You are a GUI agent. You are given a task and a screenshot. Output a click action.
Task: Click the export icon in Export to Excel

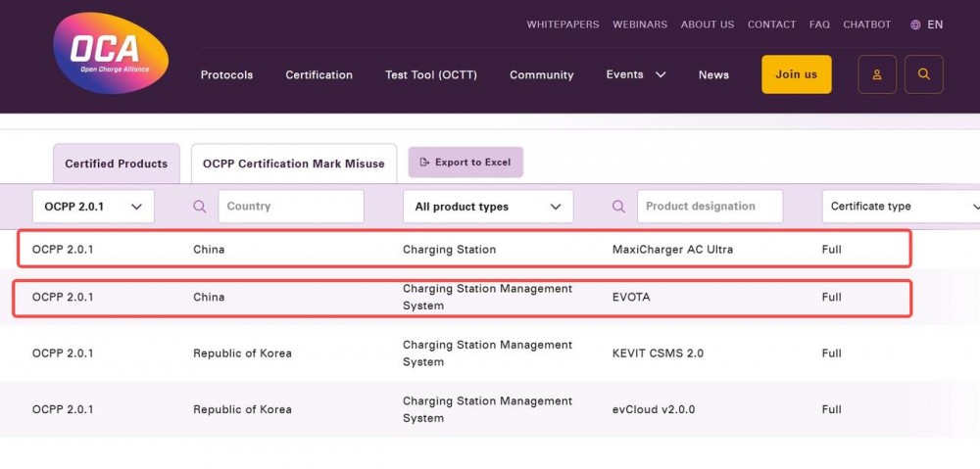click(x=425, y=163)
